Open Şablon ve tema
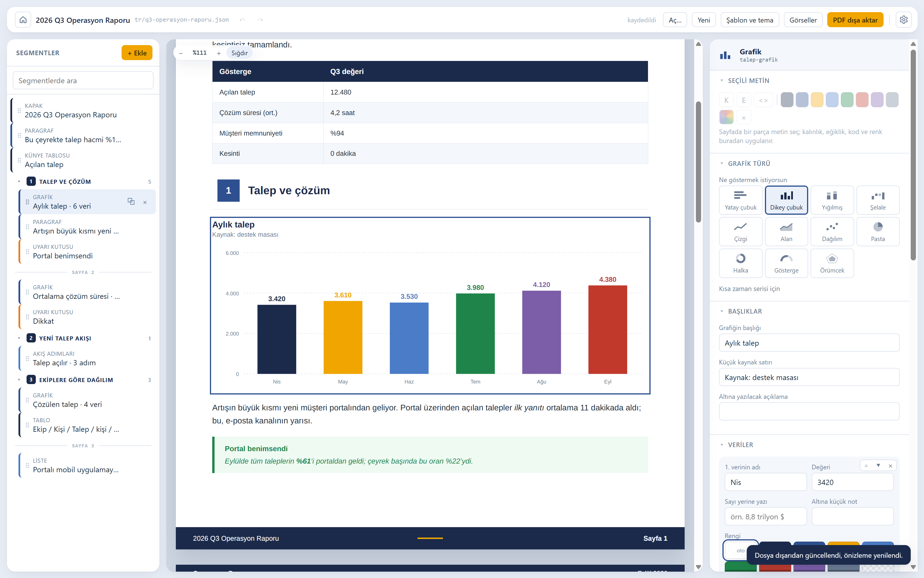 coord(750,20)
